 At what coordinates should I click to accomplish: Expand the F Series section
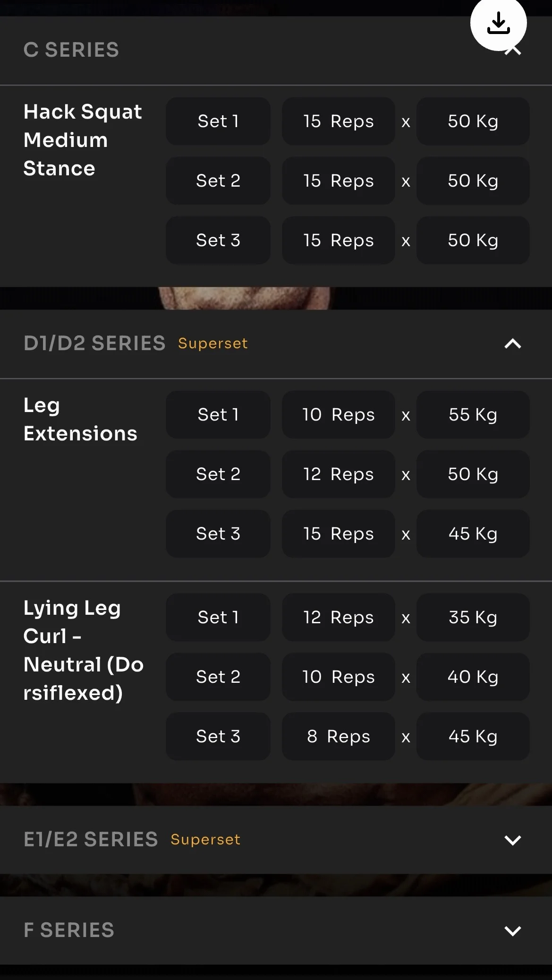point(512,930)
